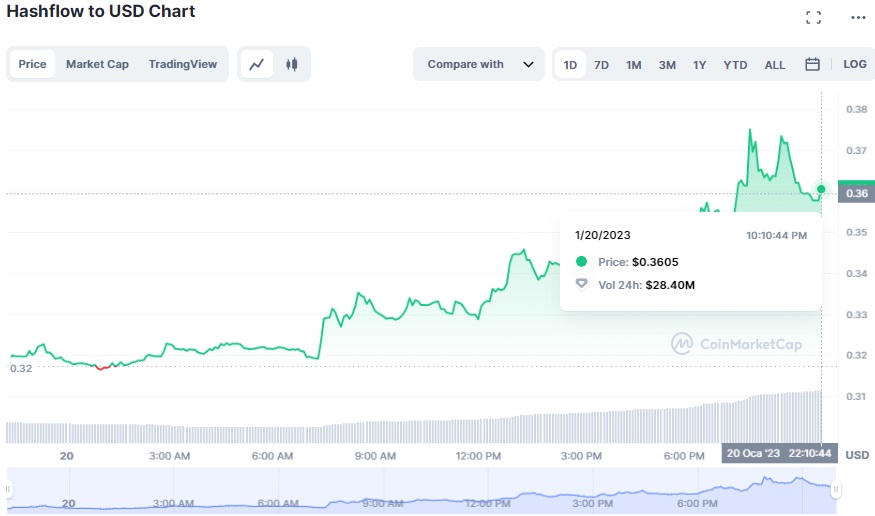Click the mini navigator chart overview

click(421, 490)
